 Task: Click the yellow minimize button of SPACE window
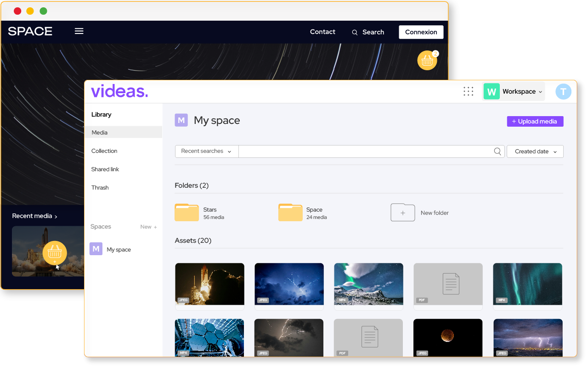point(30,11)
